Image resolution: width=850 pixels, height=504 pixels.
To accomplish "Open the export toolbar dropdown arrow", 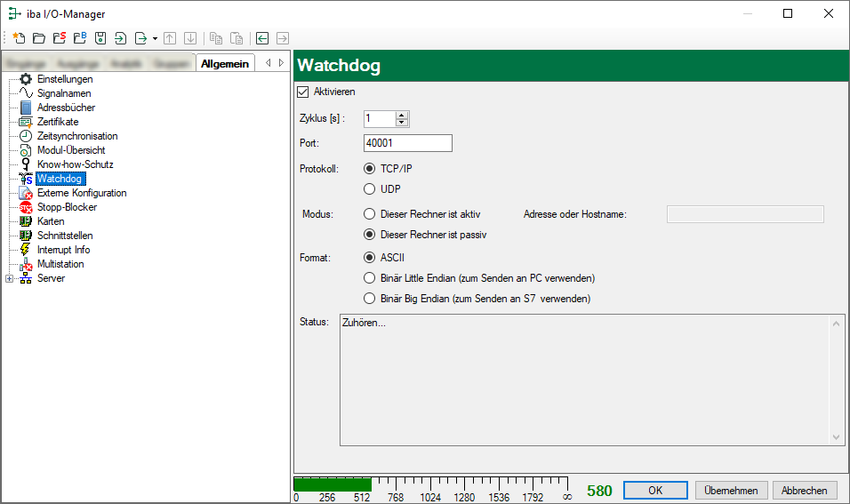I will [155, 38].
